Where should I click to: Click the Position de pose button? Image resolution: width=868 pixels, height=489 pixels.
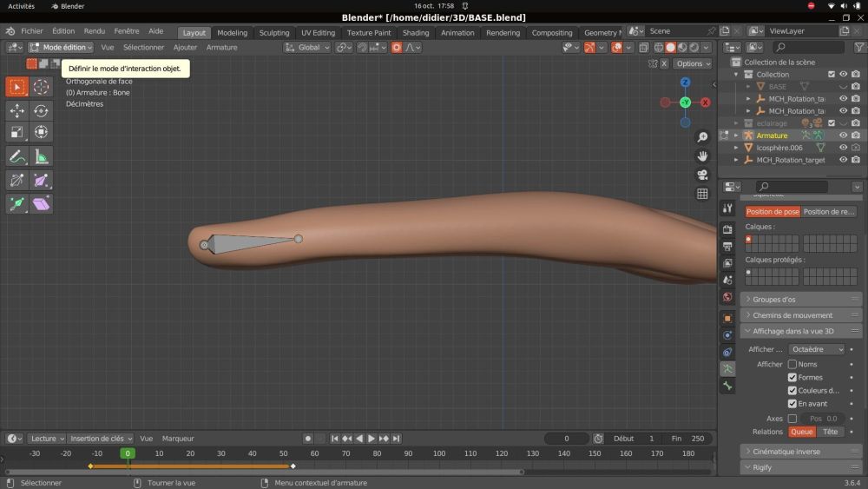click(x=773, y=211)
